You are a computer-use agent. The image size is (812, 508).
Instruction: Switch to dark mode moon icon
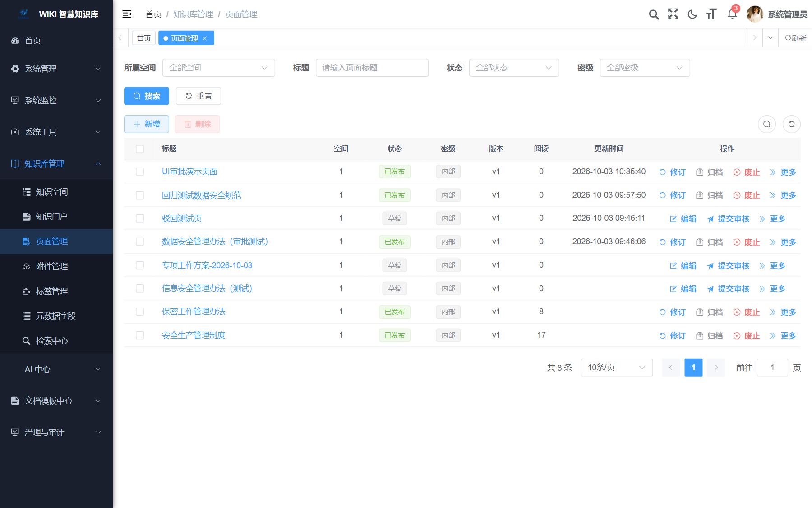tap(692, 14)
